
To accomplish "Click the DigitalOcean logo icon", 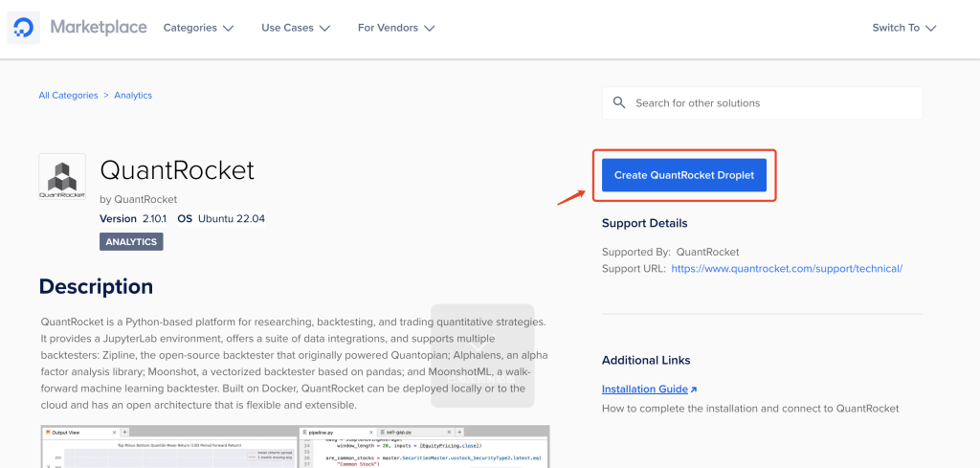I will [x=24, y=28].
